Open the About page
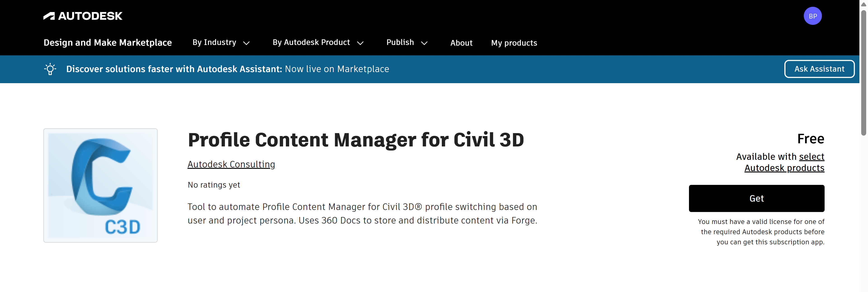 coord(461,43)
